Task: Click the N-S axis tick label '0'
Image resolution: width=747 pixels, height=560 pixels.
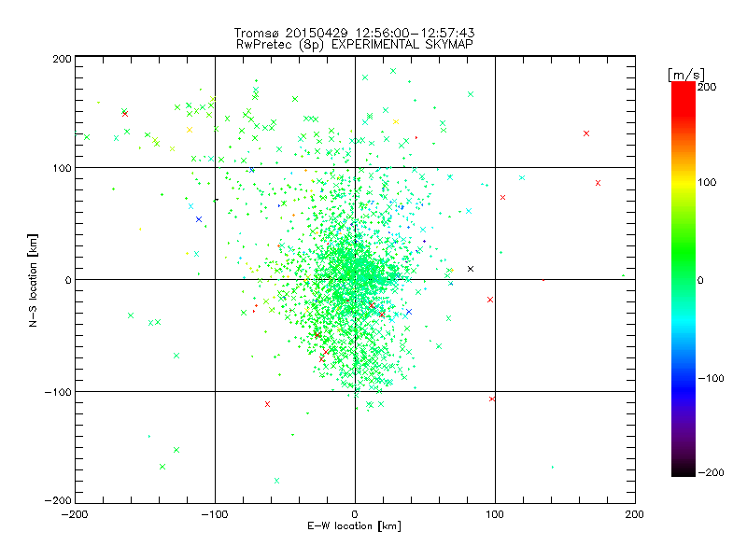Action: point(68,280)
